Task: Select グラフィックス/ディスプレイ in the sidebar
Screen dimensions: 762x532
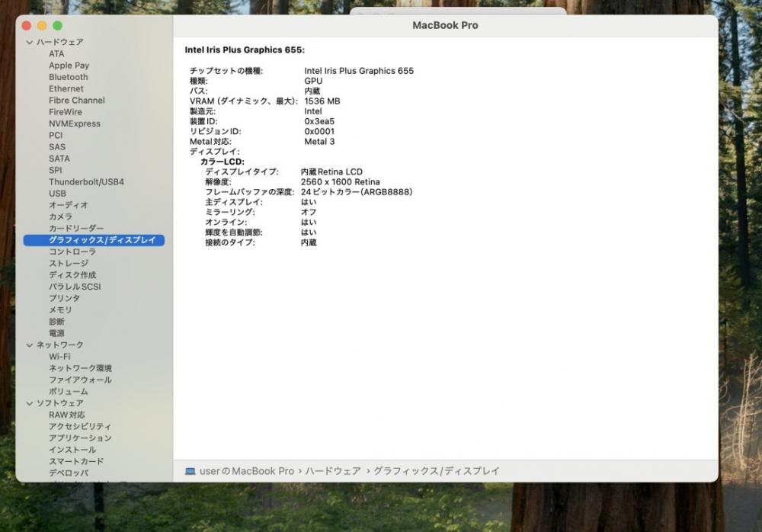Action: [94, 240]
